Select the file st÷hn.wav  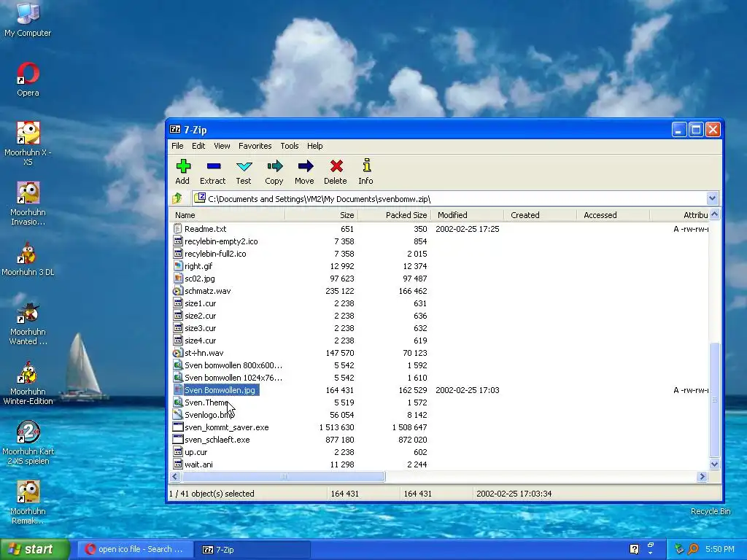tap(204, 353)
